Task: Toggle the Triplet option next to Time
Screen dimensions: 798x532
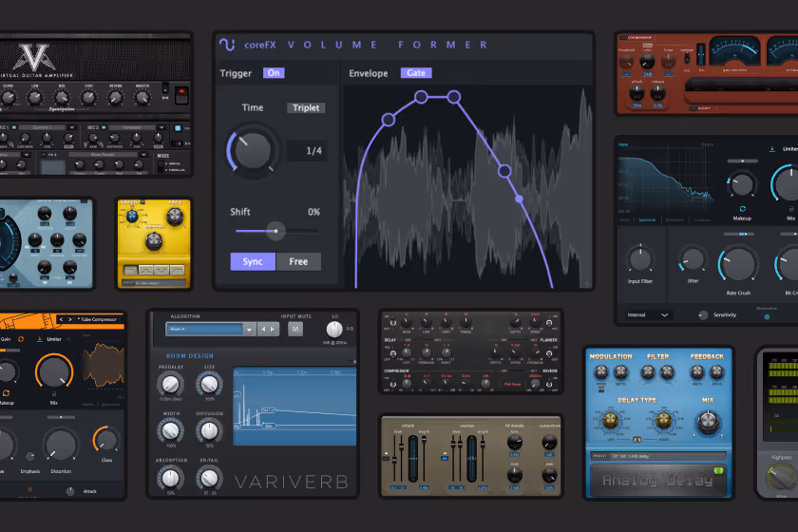Action: pos(306,108)
